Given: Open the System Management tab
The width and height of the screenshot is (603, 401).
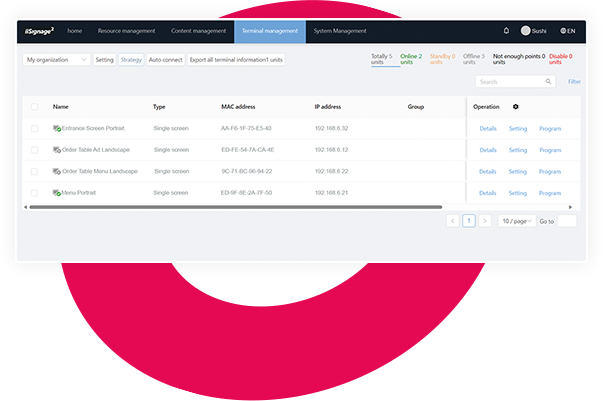Looking at the screenshot, I should coord(340,31).
